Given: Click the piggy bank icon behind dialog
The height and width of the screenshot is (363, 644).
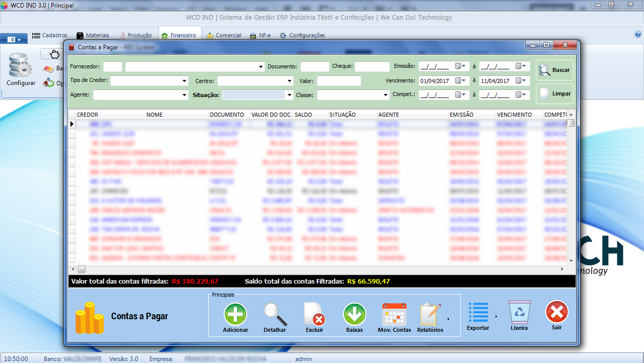Looking at the screenshot, I should pos(54,54).
